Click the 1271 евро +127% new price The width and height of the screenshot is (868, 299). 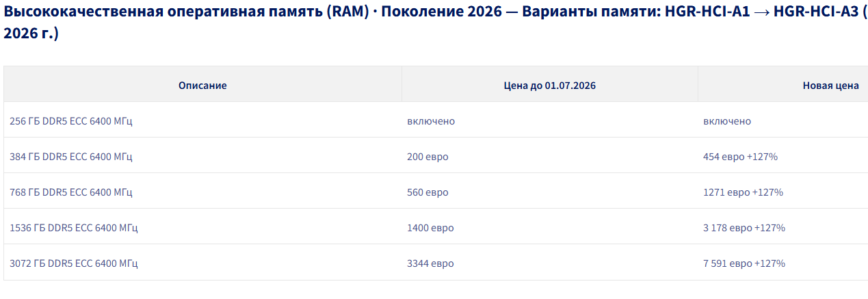click(x=743, y=192)
